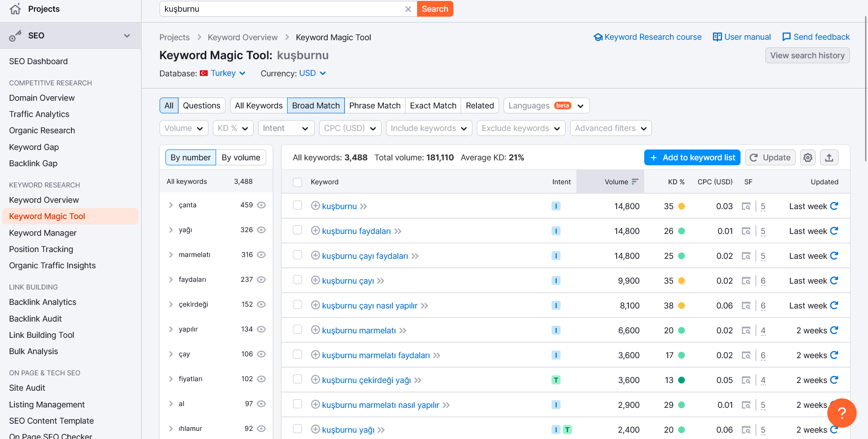Image resolution: width=868 pixels, height=439 pixels.
Task: Open Domain Overview in sidebar
Action: point(42,98)
